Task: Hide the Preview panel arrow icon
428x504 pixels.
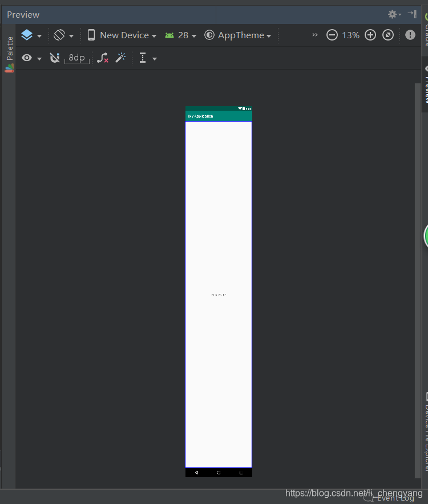Action: 412,14
